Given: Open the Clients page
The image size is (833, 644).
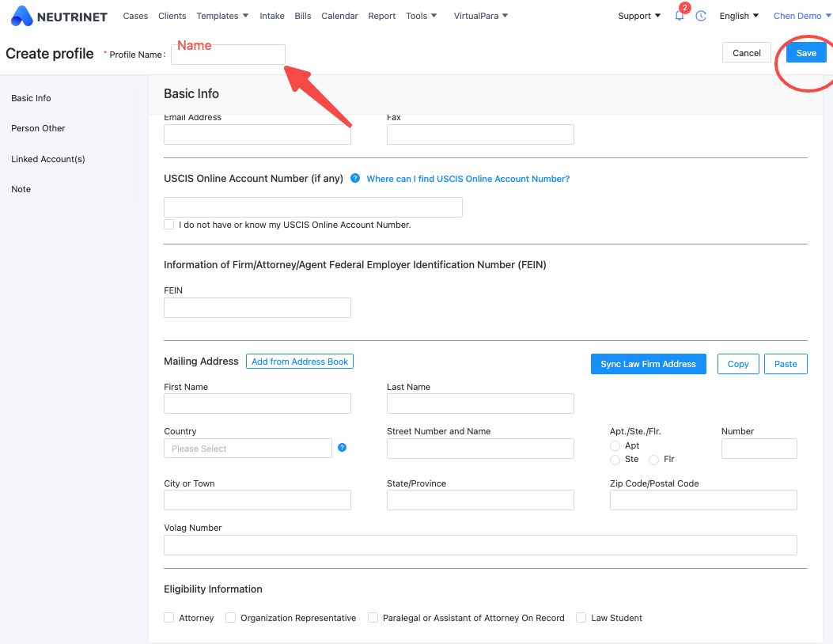Looking at the screenshot, I should tap(172, 16).
